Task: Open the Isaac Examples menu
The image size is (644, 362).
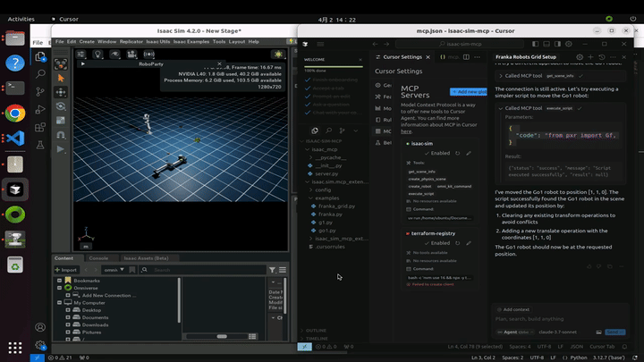Action: (191, 41)
